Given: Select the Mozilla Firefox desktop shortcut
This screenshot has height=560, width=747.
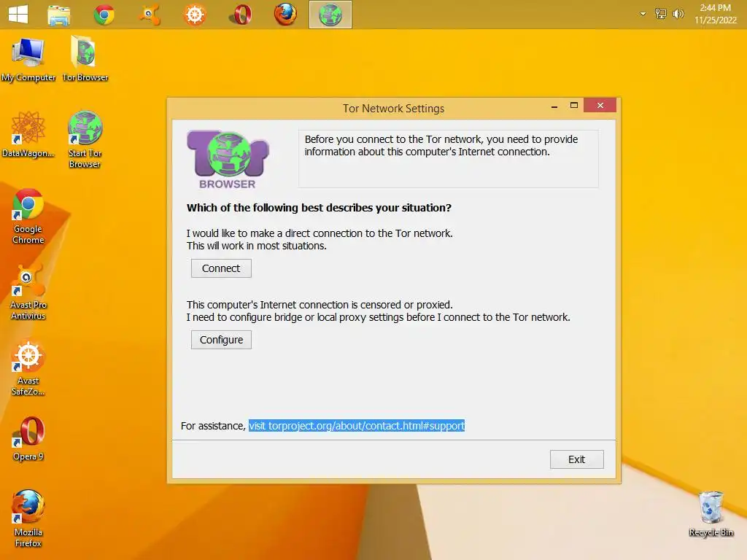Looking at the screenshot, I should [28, 518].
